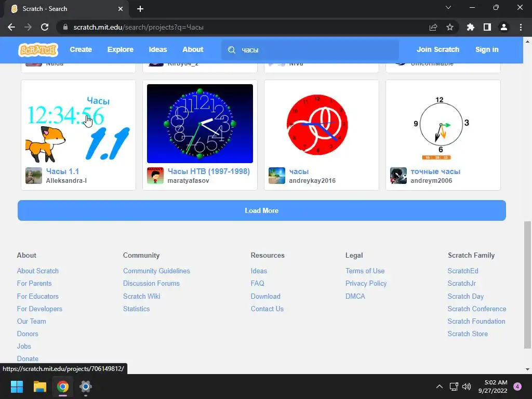
Task: Open the Terms of Use footer link
Action: [x=365, y=271]
